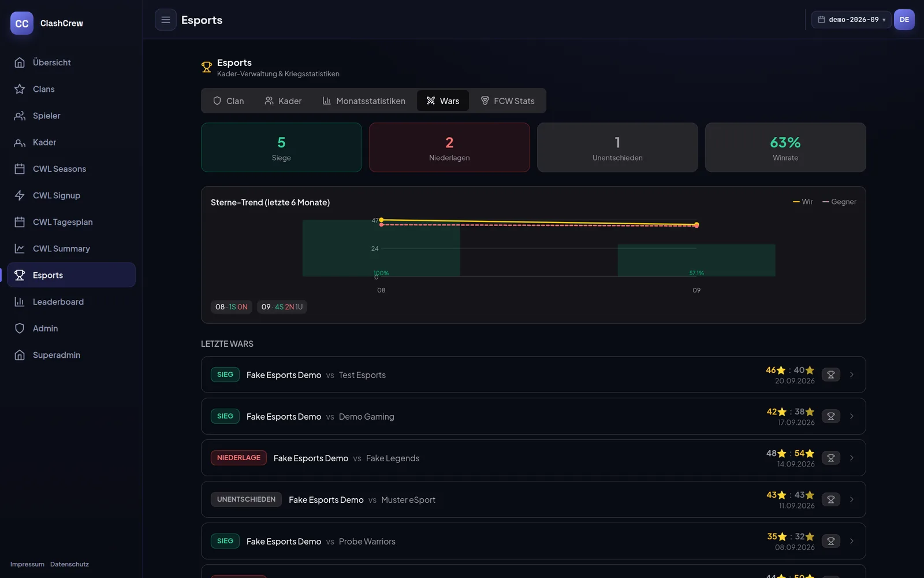Click the 1 Unentschieden stat card
This screenshot has width=924, height=578.
617,147
